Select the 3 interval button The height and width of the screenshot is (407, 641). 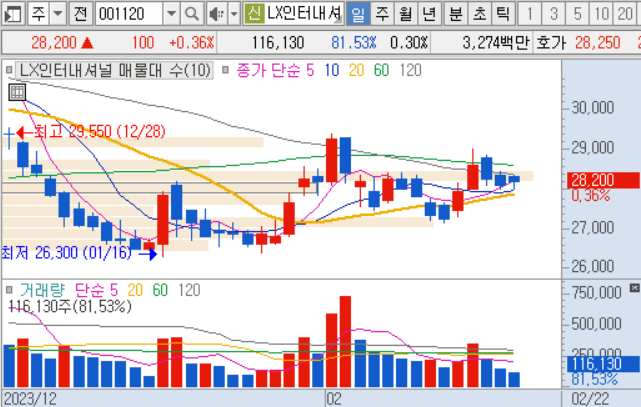[553, 14]
